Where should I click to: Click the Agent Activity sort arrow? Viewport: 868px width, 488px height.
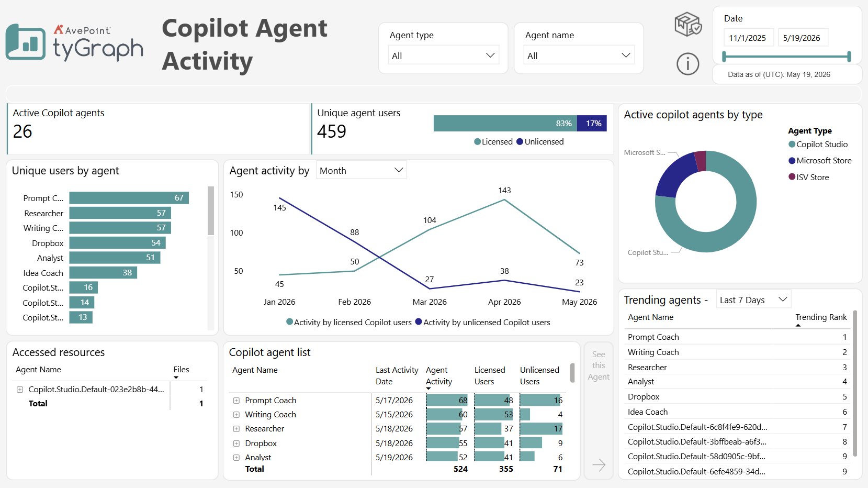pos(429,389)
